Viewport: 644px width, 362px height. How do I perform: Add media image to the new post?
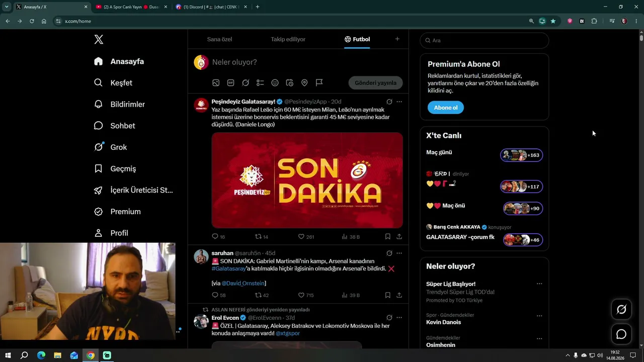216,82
